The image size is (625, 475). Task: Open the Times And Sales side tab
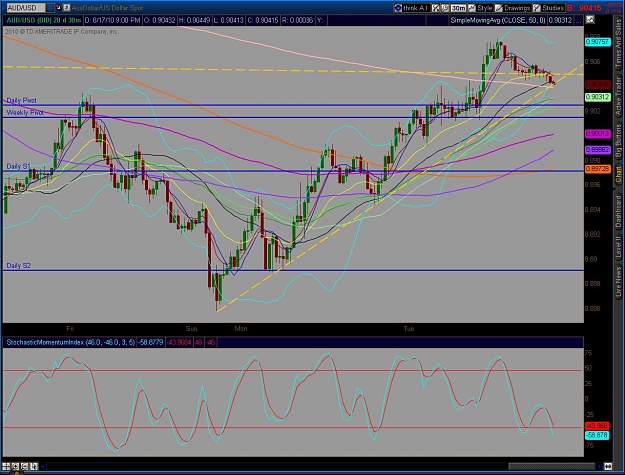[x=619, y=43]
